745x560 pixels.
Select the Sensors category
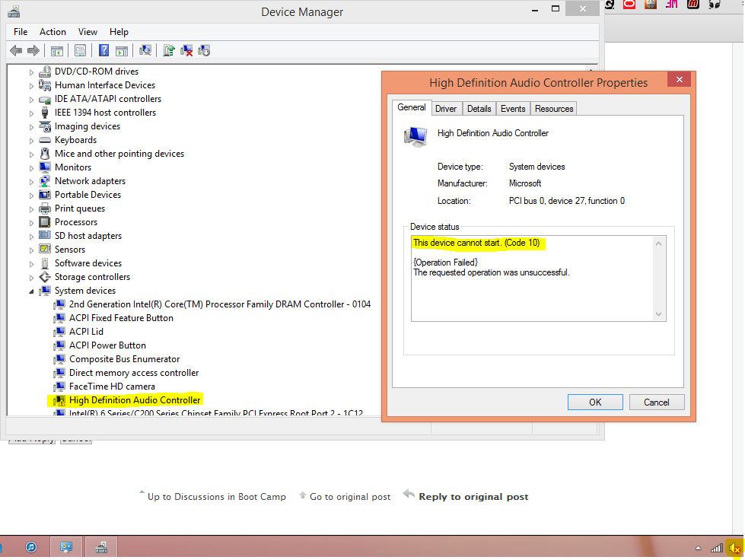point(70,250)
